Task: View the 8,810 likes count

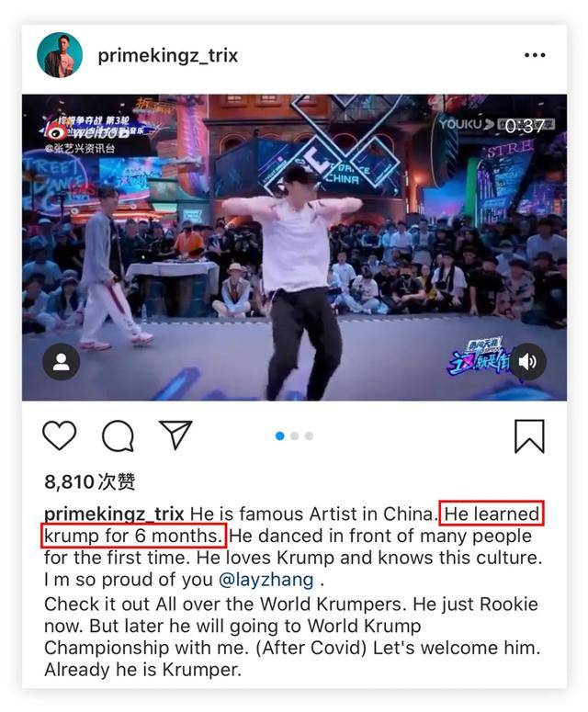Action: (89, 481)
